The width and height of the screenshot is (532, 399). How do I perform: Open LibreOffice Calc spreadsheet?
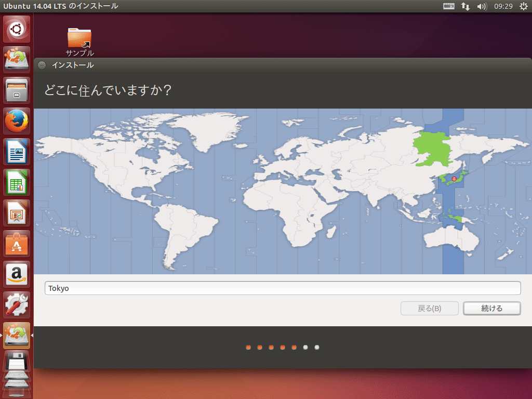point(16,182)
